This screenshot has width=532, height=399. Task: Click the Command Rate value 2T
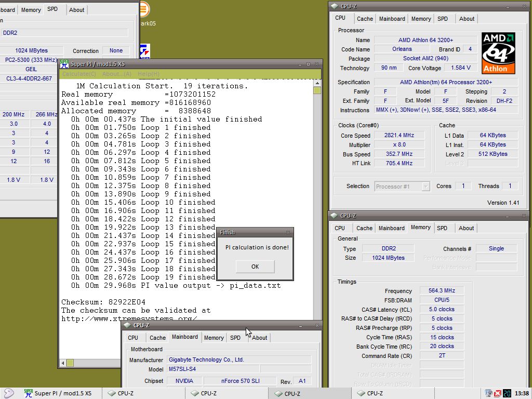coord(442,355)
